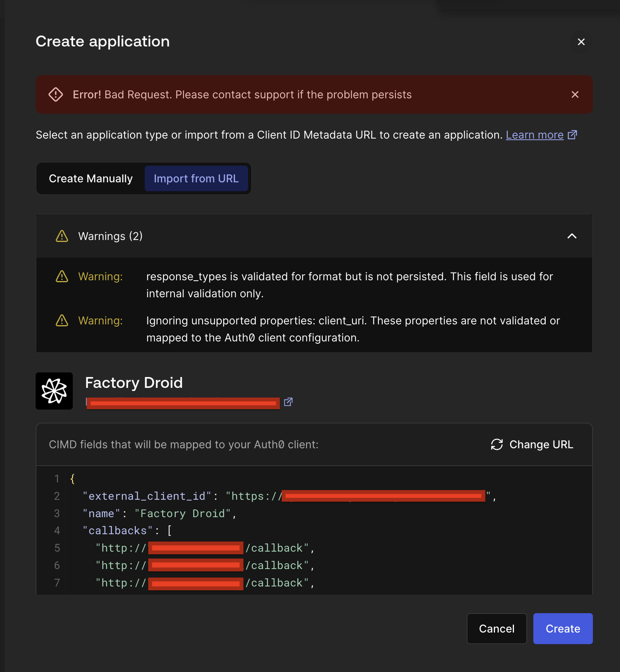This screenshot has width=620, height=672.
Task: Click the refresh icon next to Change URL
Action: click(497, 444)
